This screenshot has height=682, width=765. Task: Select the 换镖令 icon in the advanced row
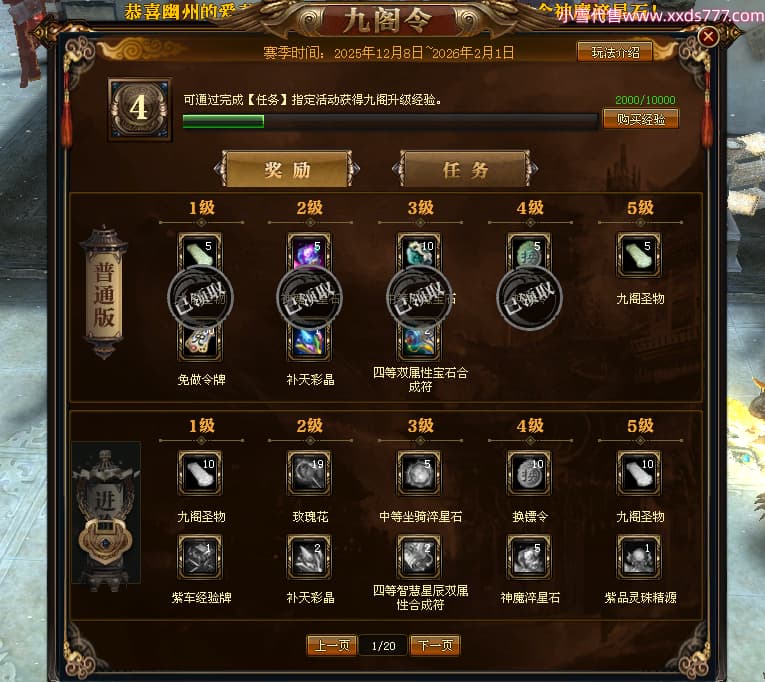(529, 473)
